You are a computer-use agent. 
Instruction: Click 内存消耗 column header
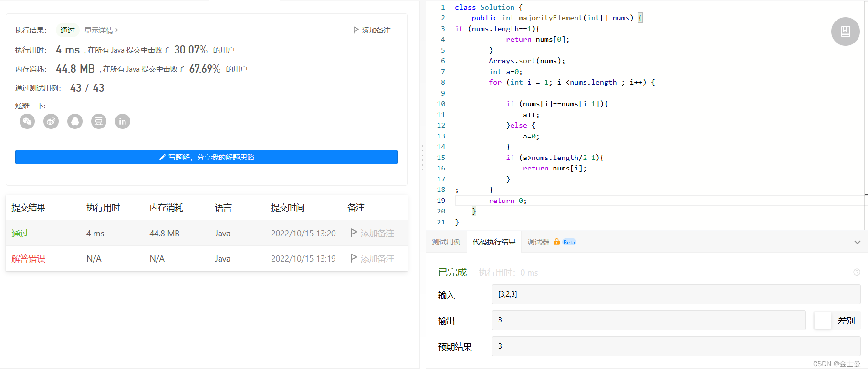167,208
